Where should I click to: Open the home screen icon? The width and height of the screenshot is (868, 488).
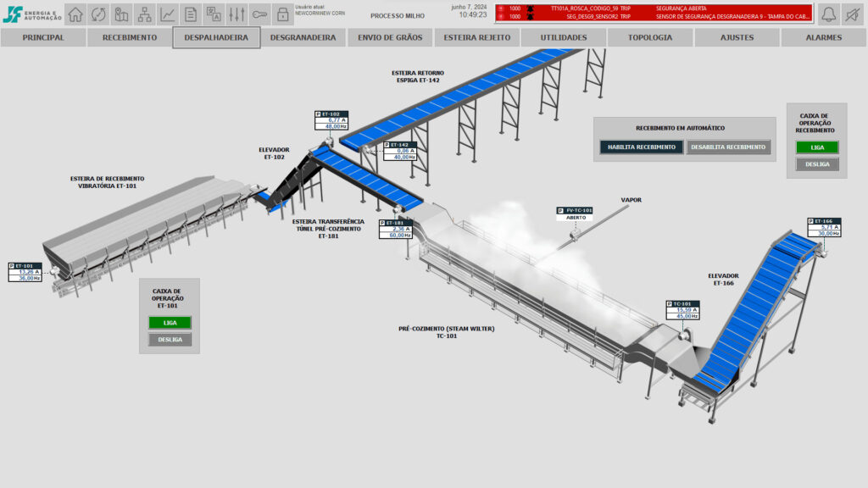[75, 14]
